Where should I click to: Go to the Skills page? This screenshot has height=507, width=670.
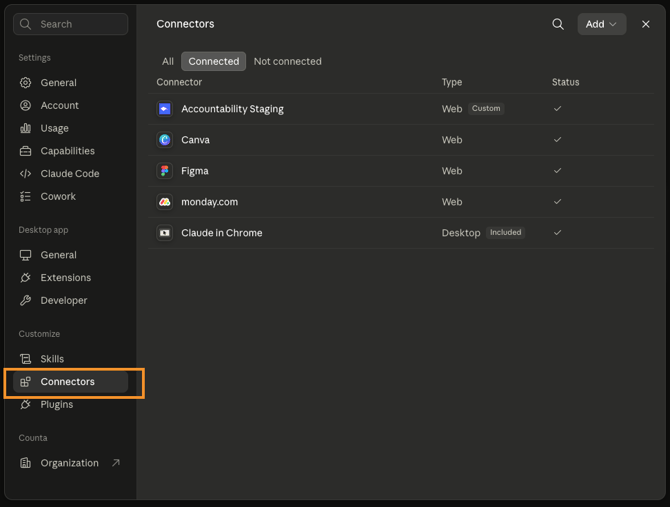pos(71,359)
